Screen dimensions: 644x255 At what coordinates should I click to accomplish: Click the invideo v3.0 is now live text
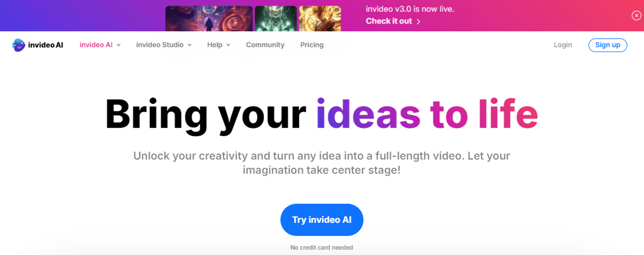tap(410, 9)
